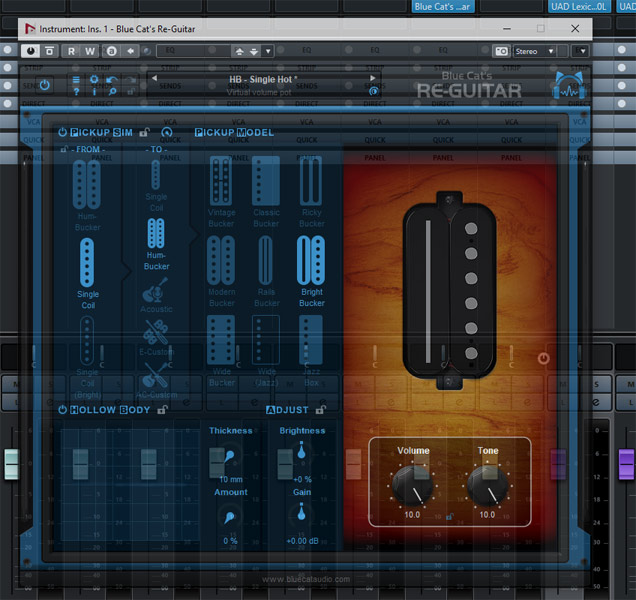Choose the E-Custom target pickup

pyautogui.click(x=155, y=333)
